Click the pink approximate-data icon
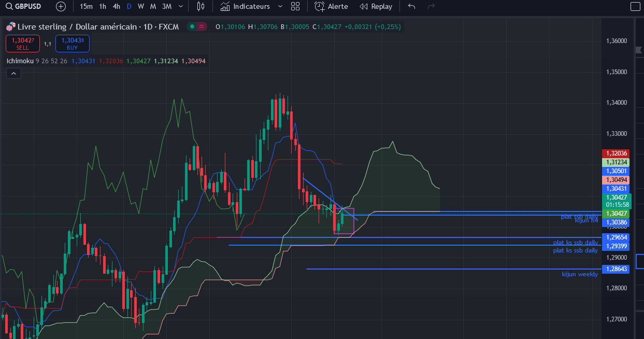Screen dimensions: 644x339 click(x=202, y=26)
